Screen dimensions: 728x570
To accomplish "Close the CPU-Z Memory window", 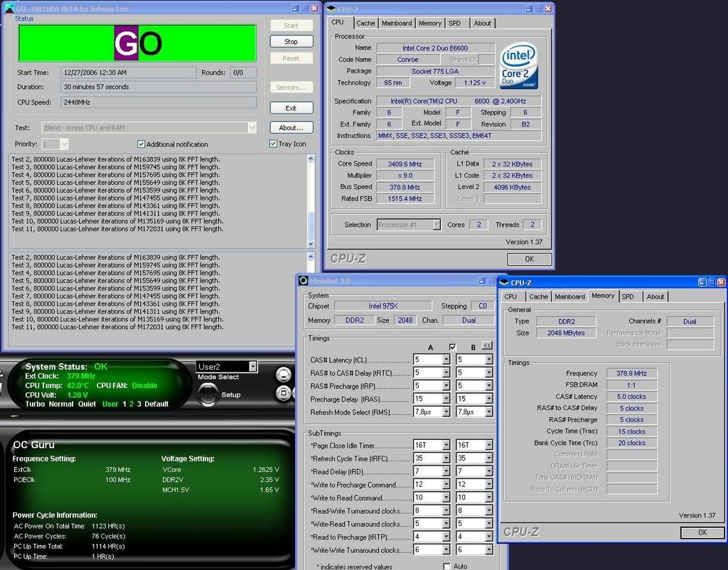I will [x=721, y=282].
